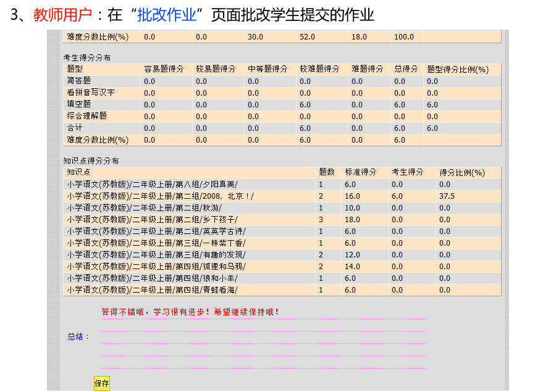Click the 总结 label
Image resolution: width=556 pixels, height=392 pixels.
pyautogui.click(x=78, y=337)
